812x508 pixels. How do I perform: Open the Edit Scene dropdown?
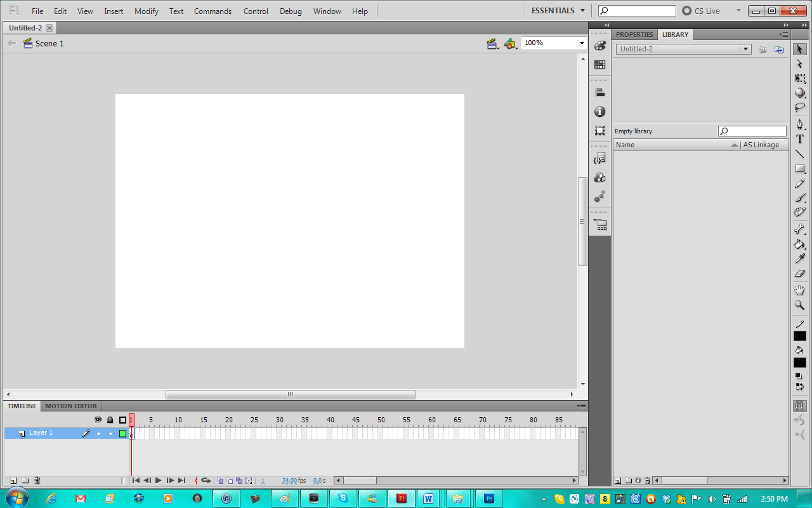493,43
